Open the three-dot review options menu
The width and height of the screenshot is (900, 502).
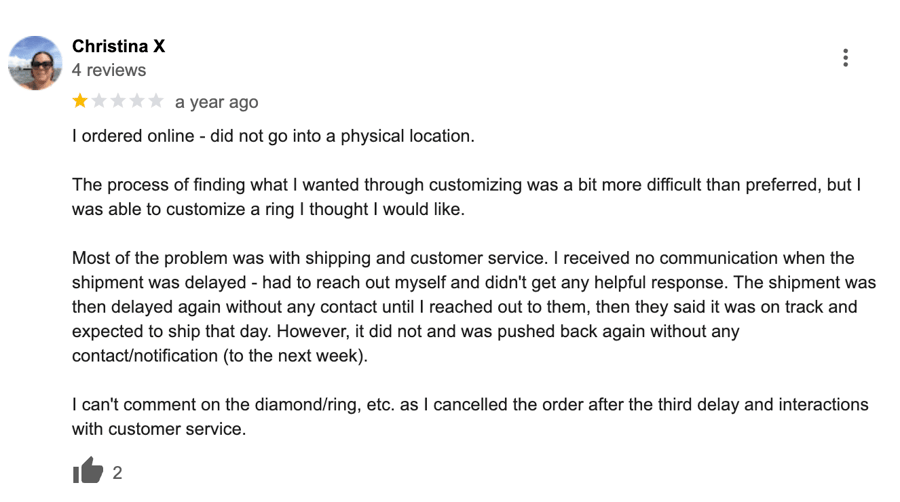tap(845, 57)
